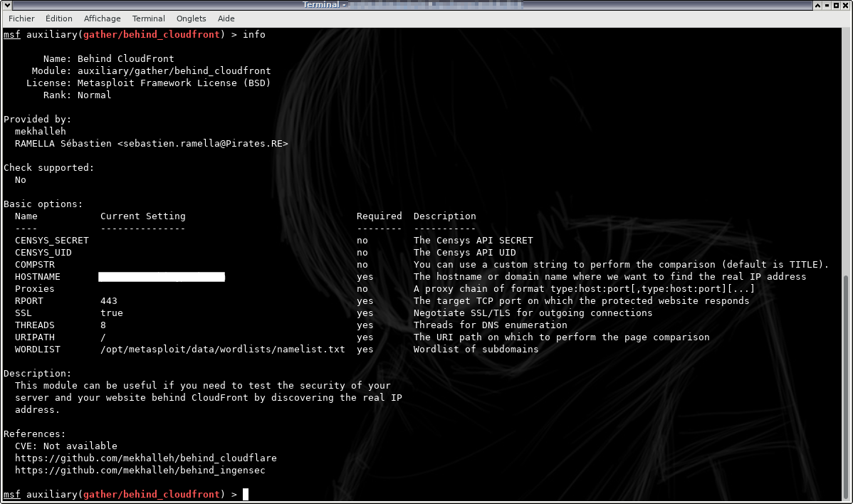
Task: Click the Censys API SECRET description
Action: [x=473, y=241]
